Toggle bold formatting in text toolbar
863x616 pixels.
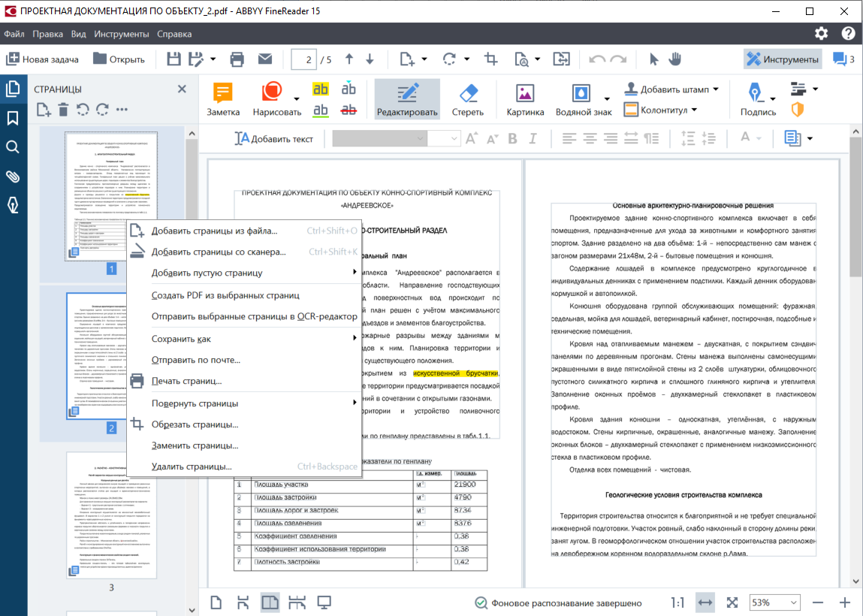pyautogui.click(x=514, y=138)
